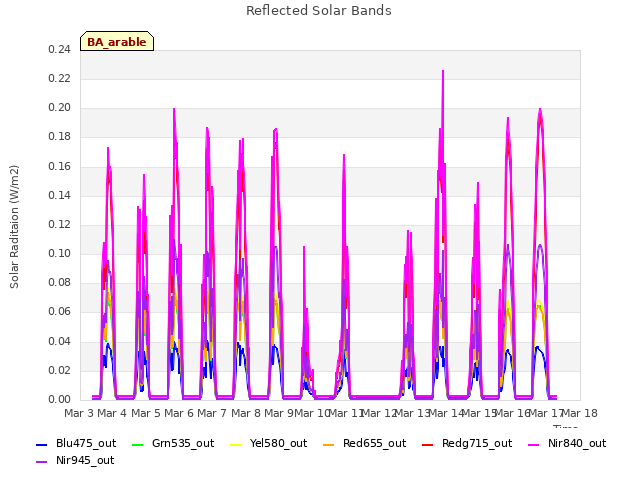Click the 0.08 y-axis tick label

click(x=59, y=282)
